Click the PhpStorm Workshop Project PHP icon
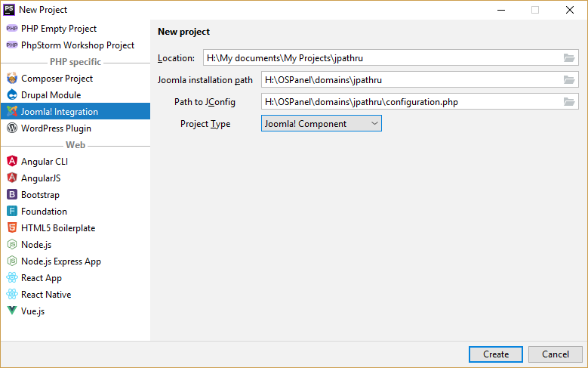588x368 pixels. (12, 45)
